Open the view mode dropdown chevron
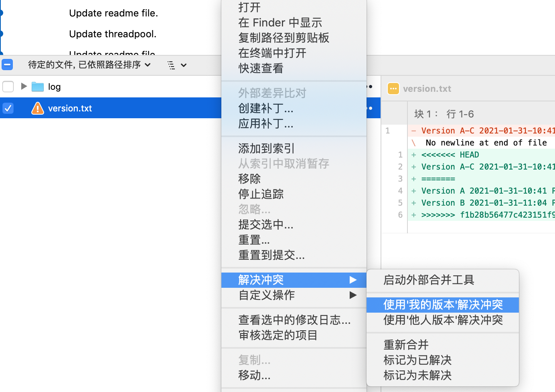Screen dimensions: 555x392 [184, 65]
